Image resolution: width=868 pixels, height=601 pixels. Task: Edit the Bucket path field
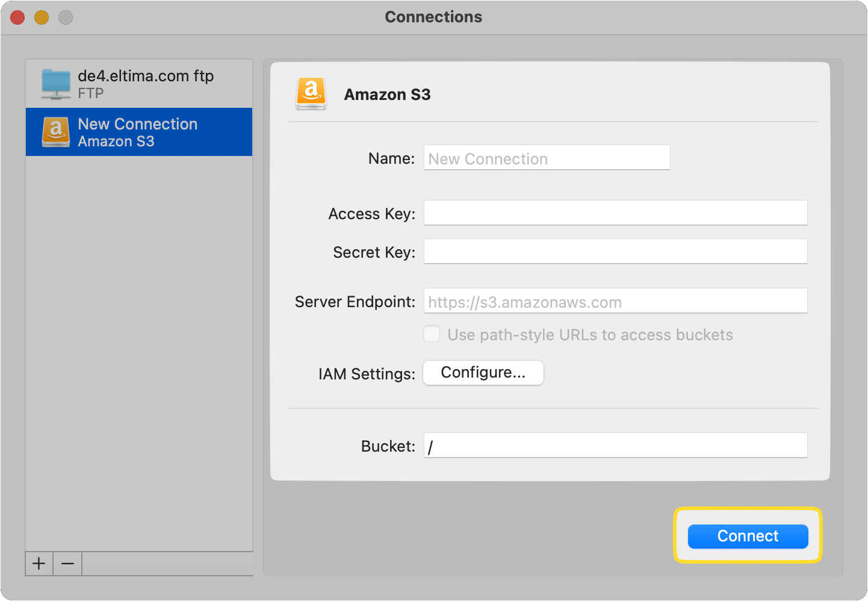coord(615,445)
